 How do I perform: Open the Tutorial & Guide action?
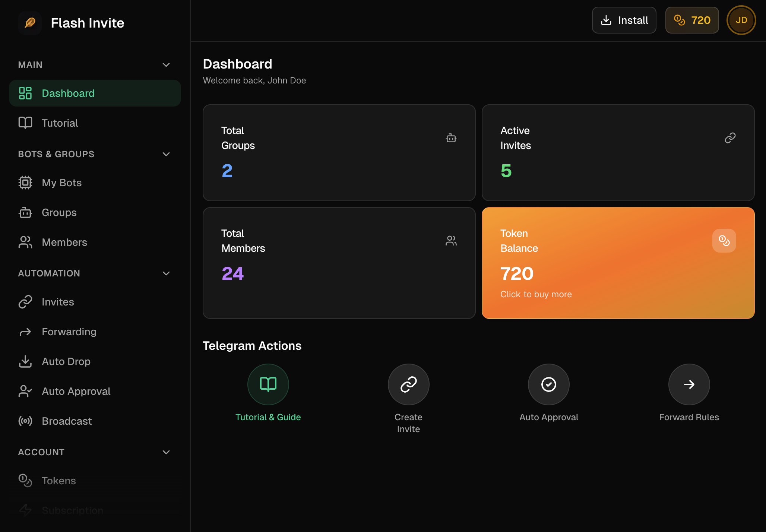point(268,384)
